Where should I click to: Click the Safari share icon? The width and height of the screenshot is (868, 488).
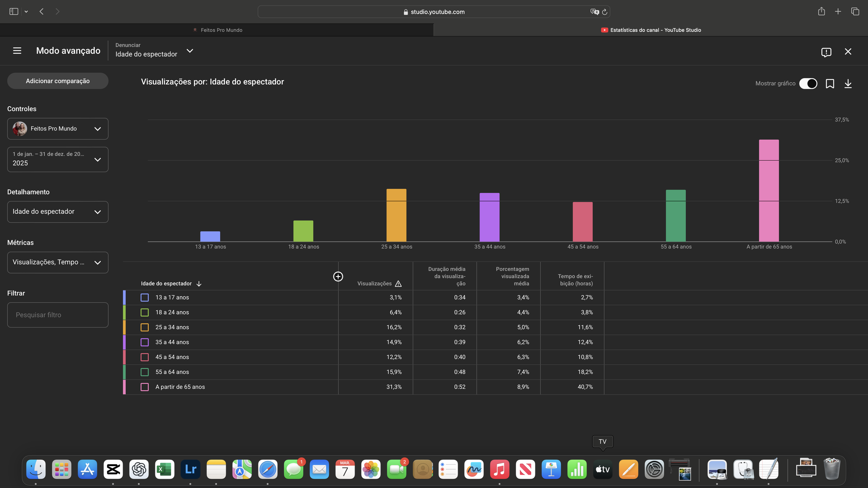tap(821, 11)
